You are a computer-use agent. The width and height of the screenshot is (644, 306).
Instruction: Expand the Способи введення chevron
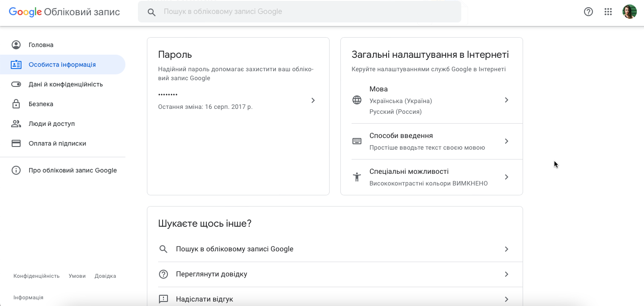point(507,141)
